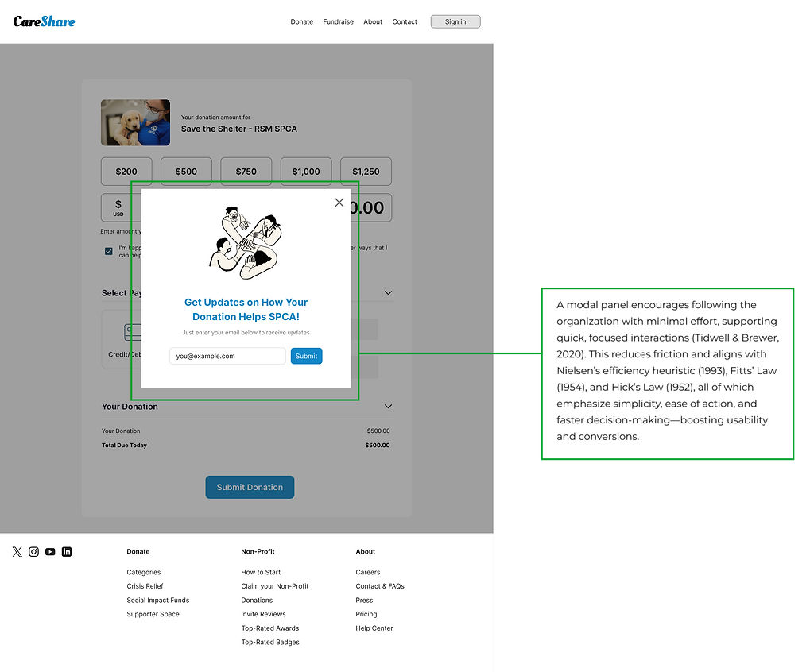Image resolution: width=810 pixels, height=672 pixels.
Task: Open the Instagram social link
Action: coord(33,552)
